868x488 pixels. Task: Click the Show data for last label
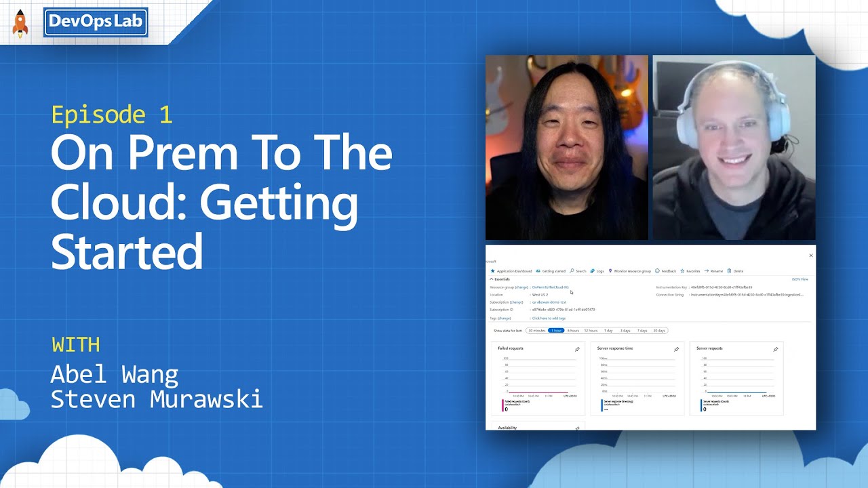coord(508,331)
